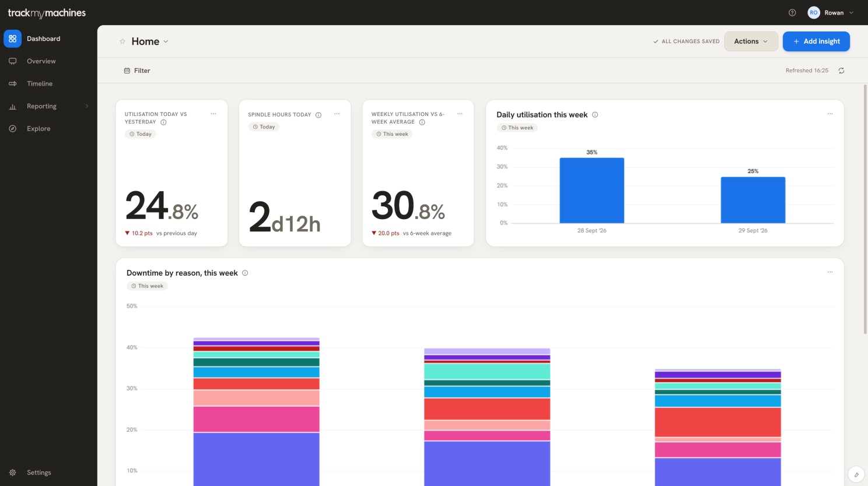Open options menu for Downtime by reason chart
This screenshot has width=868, height=486.
coord(830,272)
